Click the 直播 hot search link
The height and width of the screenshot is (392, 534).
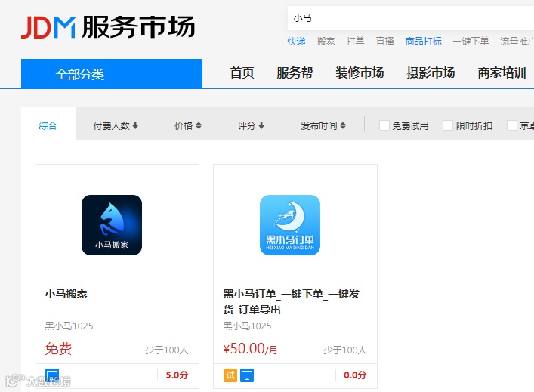pyautogui.click(x=385, y=42)
